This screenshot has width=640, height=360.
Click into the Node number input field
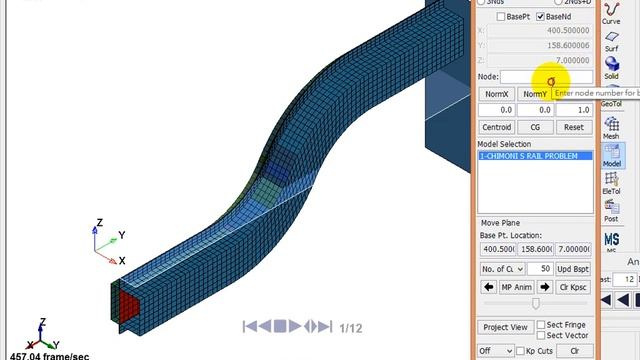[547, 77]
